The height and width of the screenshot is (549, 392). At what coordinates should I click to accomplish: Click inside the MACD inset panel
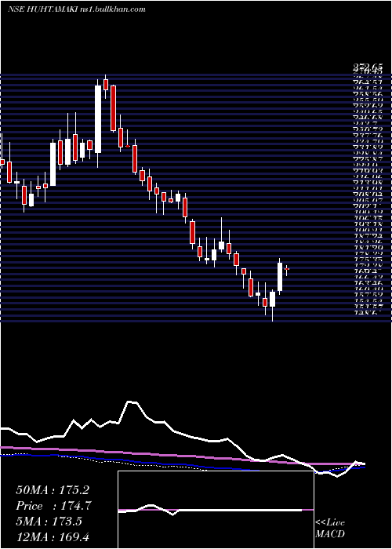click(216, 510)
